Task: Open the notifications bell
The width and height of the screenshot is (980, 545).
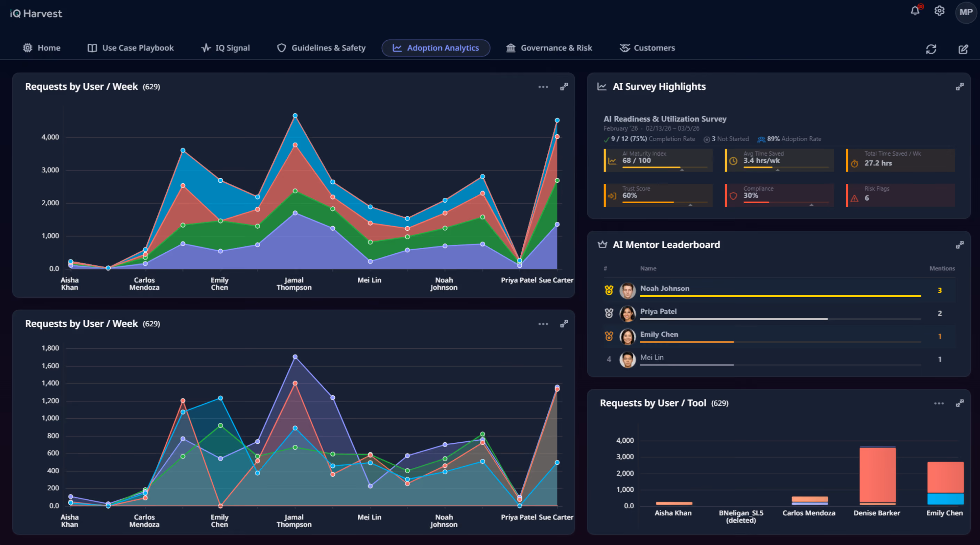Action: coord(915,11)
